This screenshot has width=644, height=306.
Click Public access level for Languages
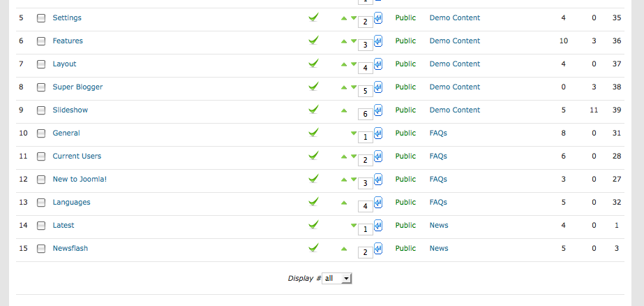pyautogui.click(x=405, y=202)
